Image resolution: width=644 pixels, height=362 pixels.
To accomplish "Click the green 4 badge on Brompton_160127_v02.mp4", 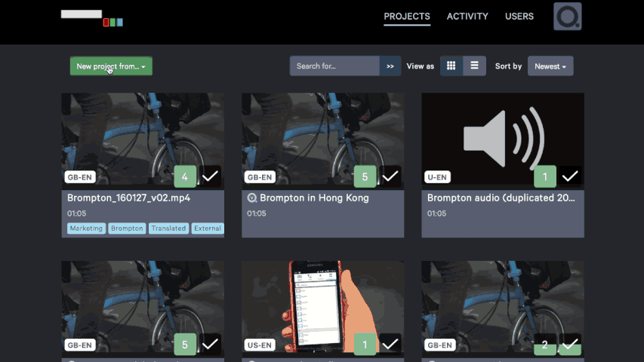I will tap(185, 176).
